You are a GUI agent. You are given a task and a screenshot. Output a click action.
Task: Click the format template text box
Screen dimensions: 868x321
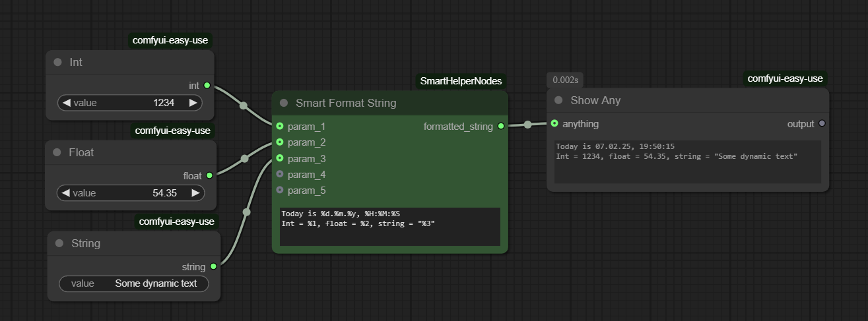389,227
